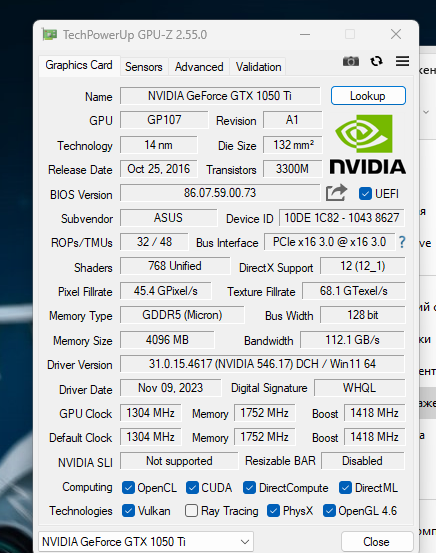Open the hamburger menu icon
Viewport: 436px width, 553px height.
click(402, 61)
